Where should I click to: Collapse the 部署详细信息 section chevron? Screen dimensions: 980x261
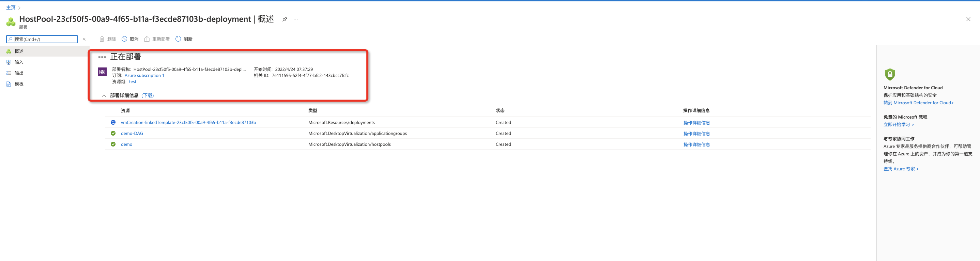pyautogui.click(x=104, y=95)
